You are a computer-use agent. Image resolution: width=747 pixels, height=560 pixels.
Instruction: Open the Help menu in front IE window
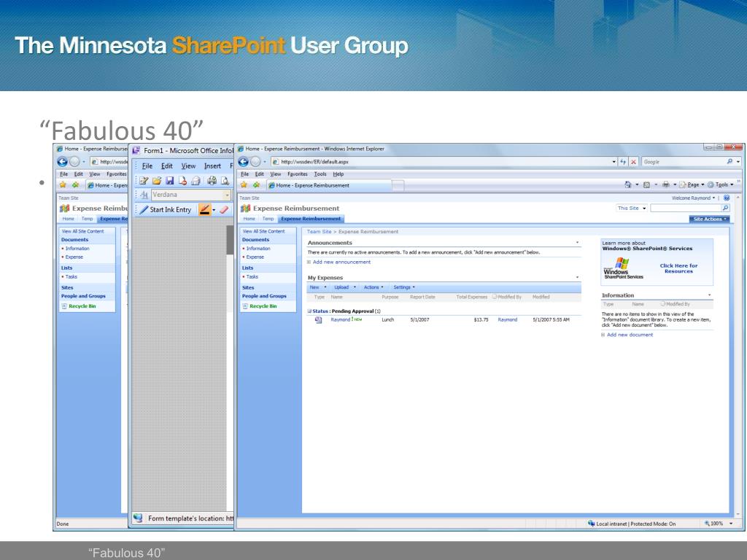pyautogui.click(x=338, y=174)
